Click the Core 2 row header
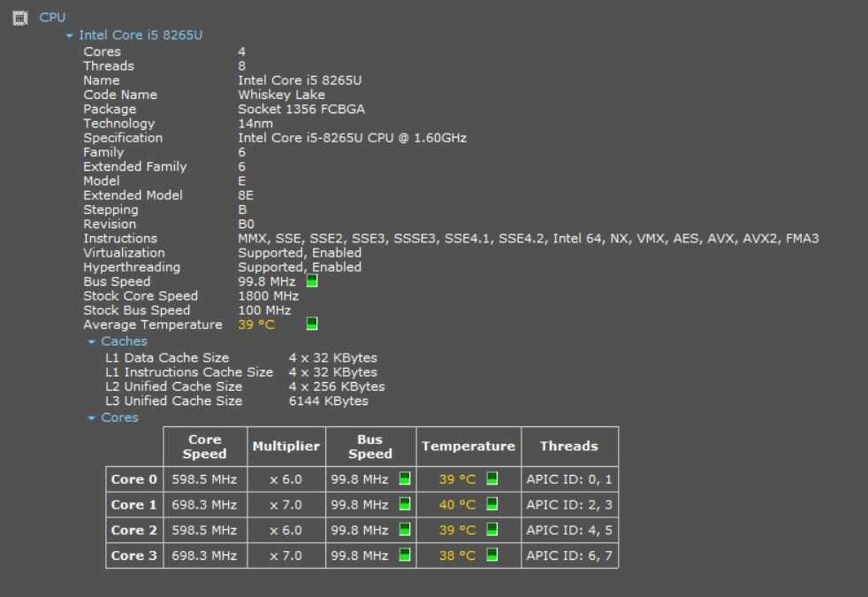Image resolution: width=868 pixels, height=597 pixels. [134, 531]
